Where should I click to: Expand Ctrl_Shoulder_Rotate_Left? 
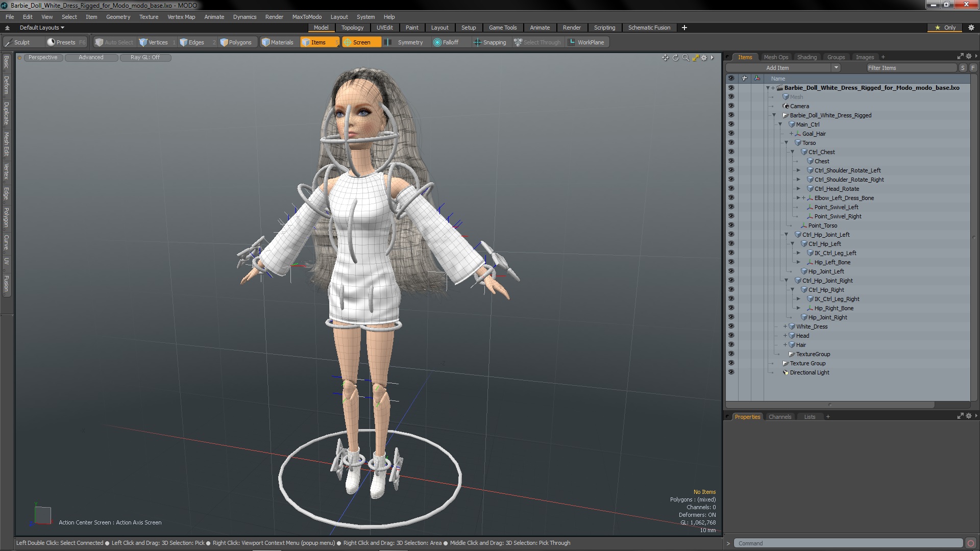(798, 170)
